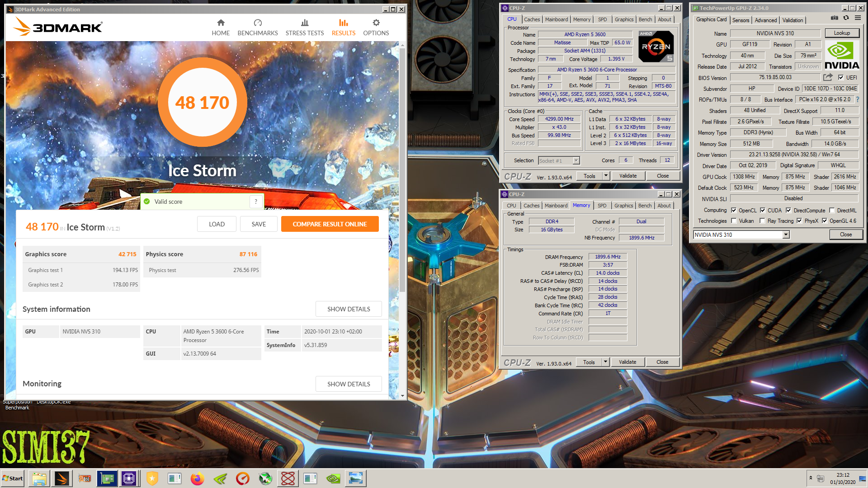Open the OPTIONS gear in 3DMark
The width and height of the screenshot is (868, 488).
tap(376, 28)
